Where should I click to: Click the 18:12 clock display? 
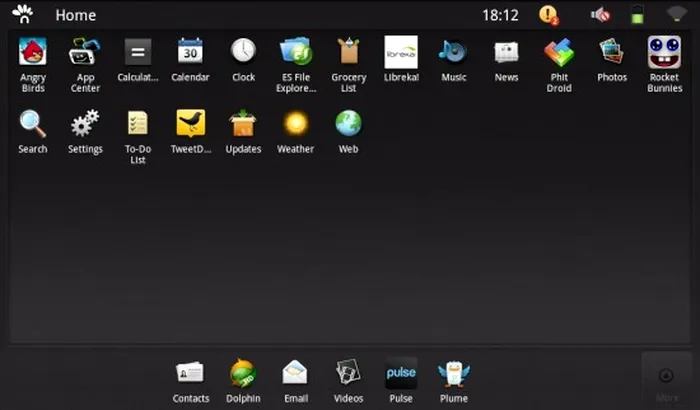pyautogui.click(x=500, y=15)
